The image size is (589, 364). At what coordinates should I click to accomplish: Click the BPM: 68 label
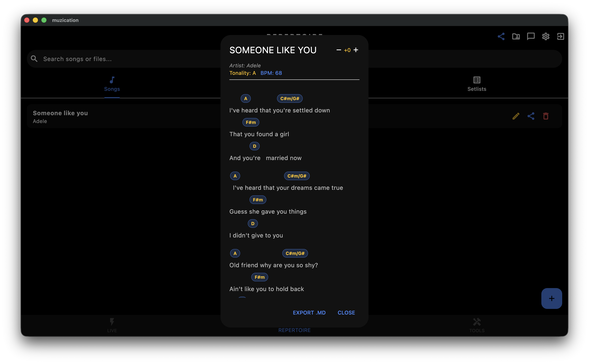pyautogui.click(x=271, y=73)
